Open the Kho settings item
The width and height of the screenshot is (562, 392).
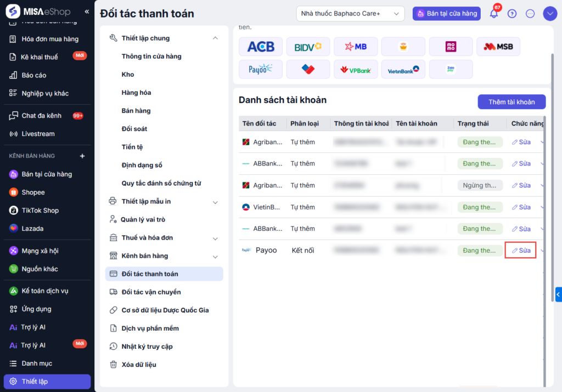[127, 75]
